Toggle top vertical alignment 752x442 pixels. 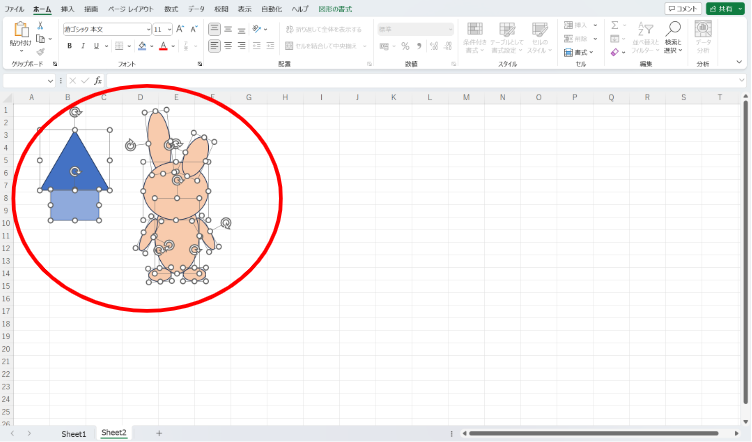[214, 29]
